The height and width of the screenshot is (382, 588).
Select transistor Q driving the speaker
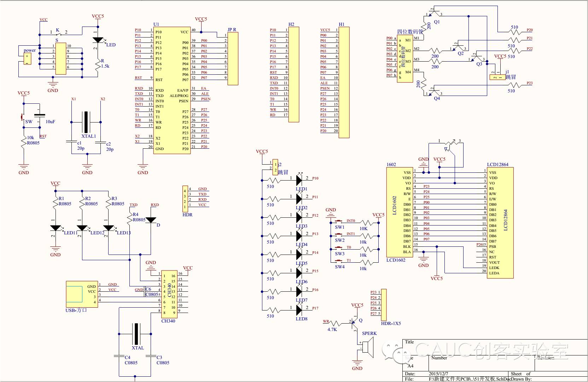click(x=355, y=323)
